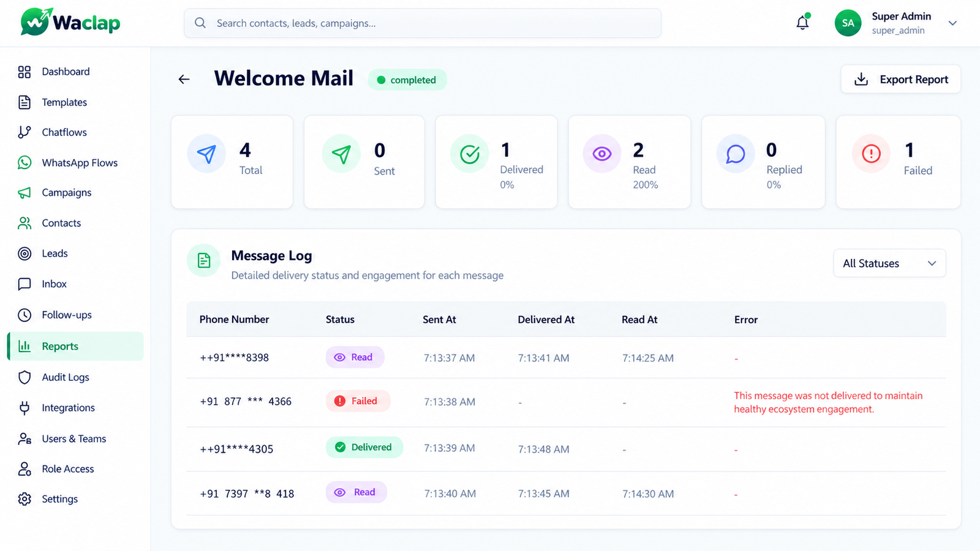
Task: Click the Read eye icon card
Action: [602, 154]
